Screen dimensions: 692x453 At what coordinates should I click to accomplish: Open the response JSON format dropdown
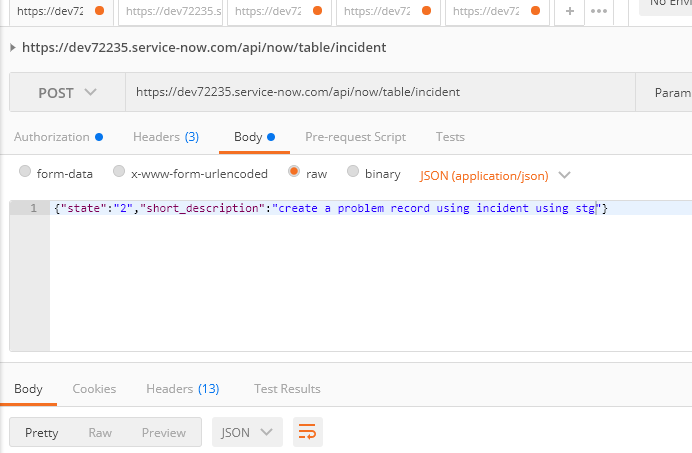pyautogui.click(x=247, y=432)
